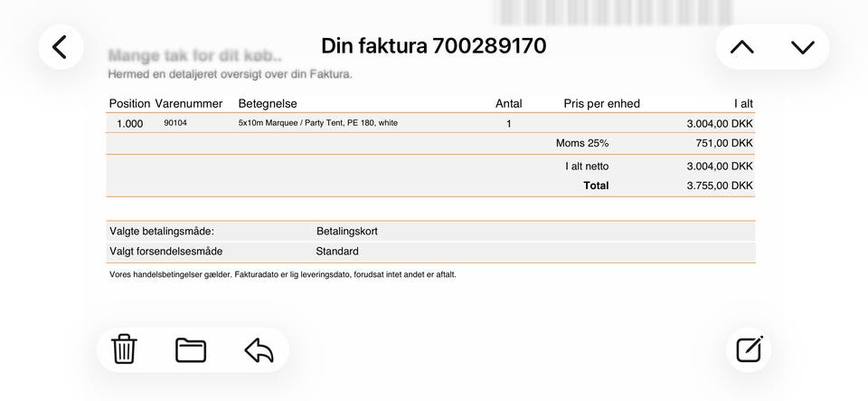Move message using the folder icon

pos(191,349)
